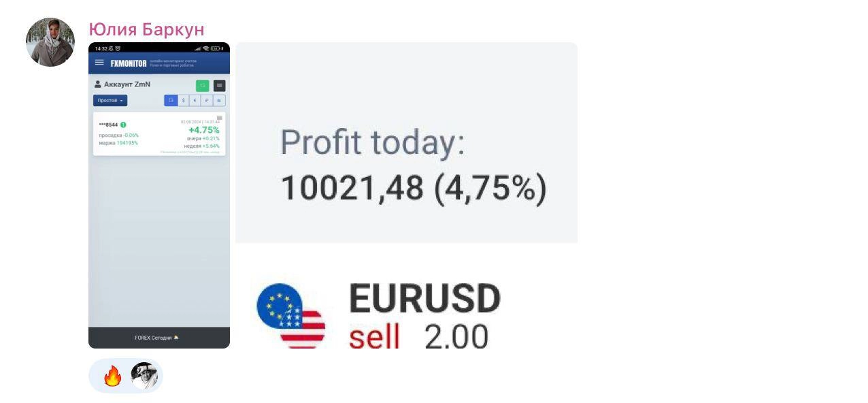Click the green refresh button

click(x=202, y=86)
